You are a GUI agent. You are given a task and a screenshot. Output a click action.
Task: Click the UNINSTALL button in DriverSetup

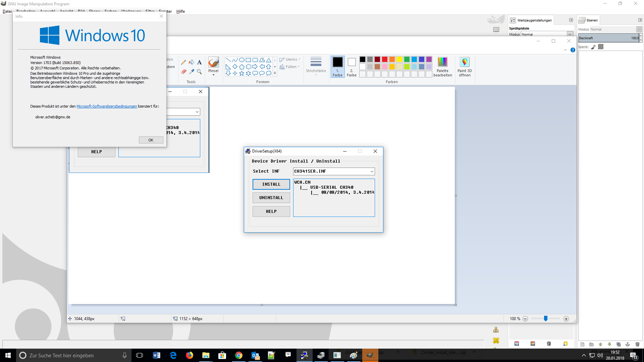[x=271, y=198]
